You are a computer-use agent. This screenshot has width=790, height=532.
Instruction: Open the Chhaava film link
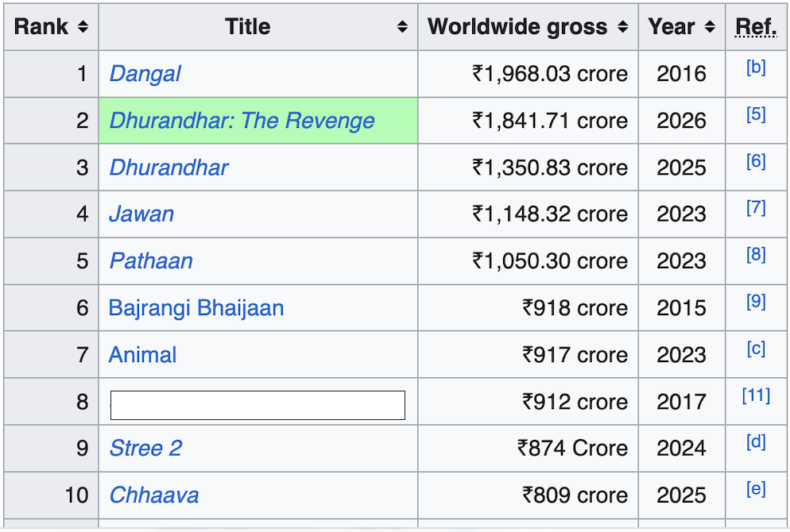(154, 495)
